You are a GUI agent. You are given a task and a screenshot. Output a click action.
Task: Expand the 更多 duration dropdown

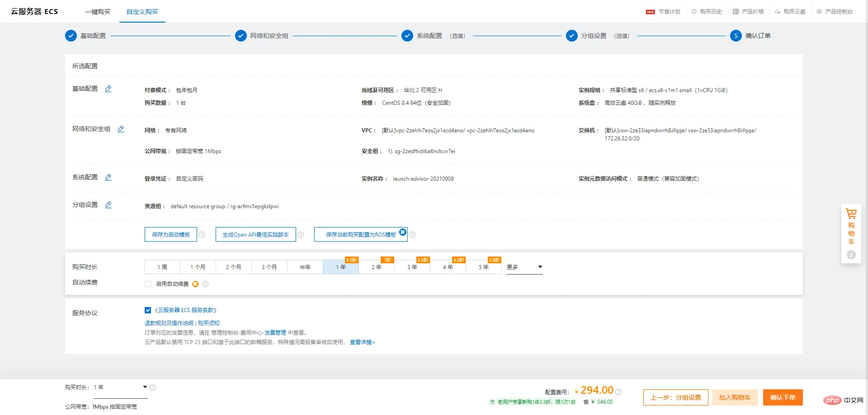tap(524, 267)
